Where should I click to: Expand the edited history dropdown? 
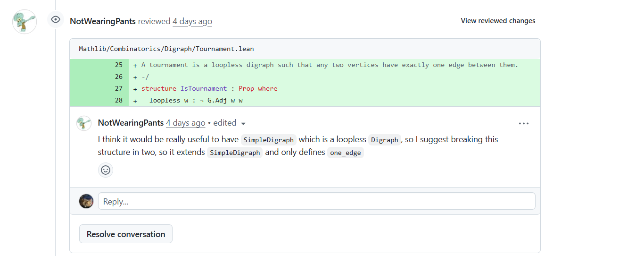(243, 123)
